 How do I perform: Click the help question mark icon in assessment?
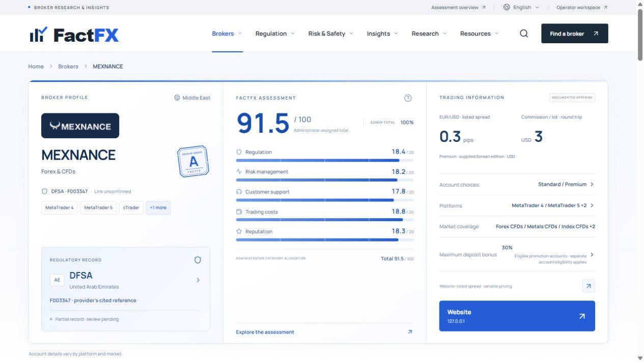(x=408, y=98)
